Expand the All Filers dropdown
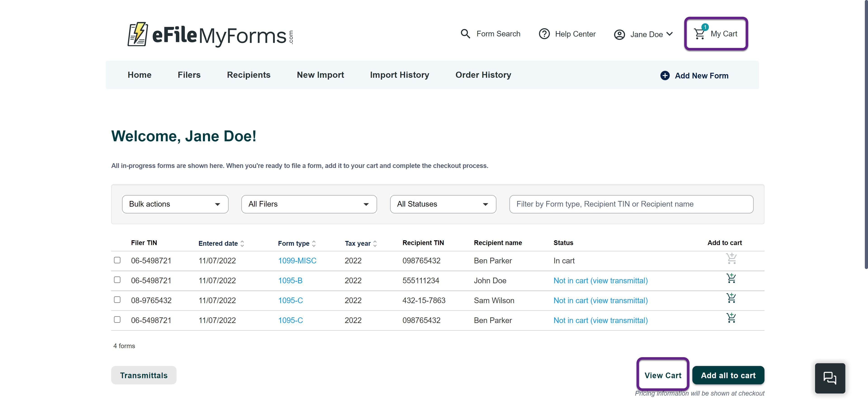 [x=309, y=204]
